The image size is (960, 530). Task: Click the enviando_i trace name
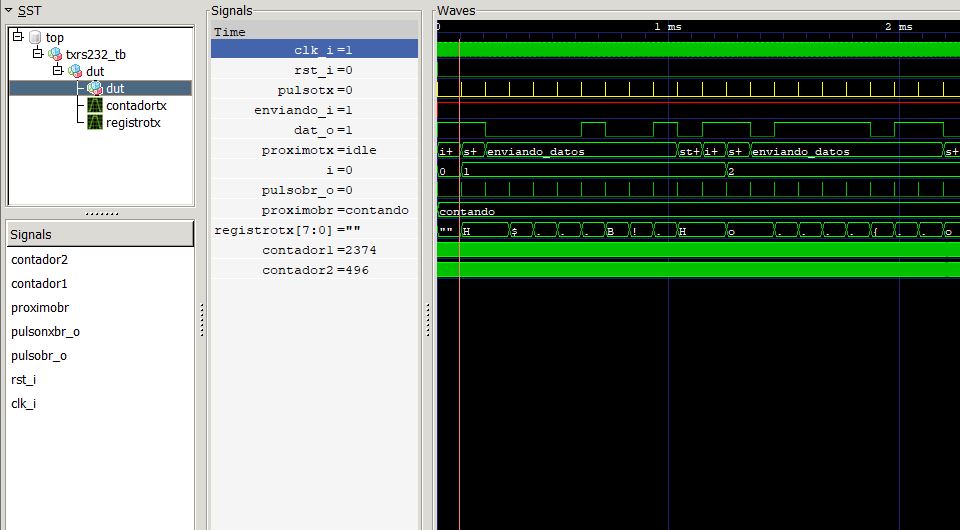(x=314, y=110)
